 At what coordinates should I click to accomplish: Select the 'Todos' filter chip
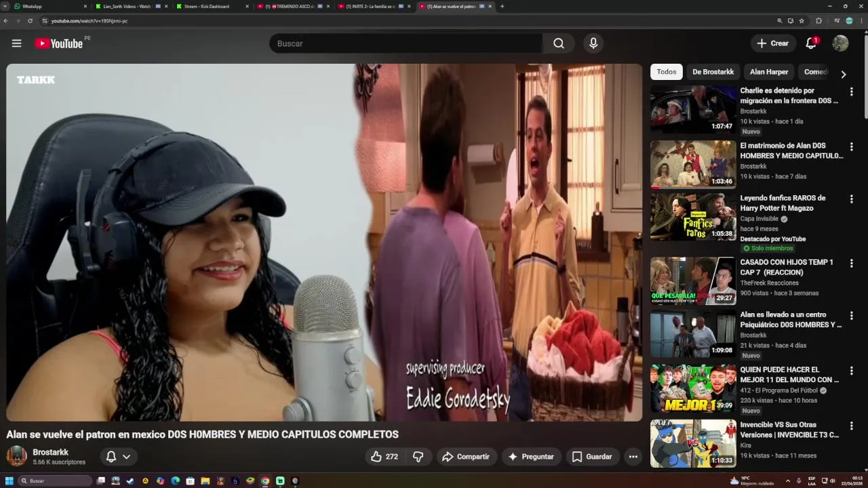667,72
